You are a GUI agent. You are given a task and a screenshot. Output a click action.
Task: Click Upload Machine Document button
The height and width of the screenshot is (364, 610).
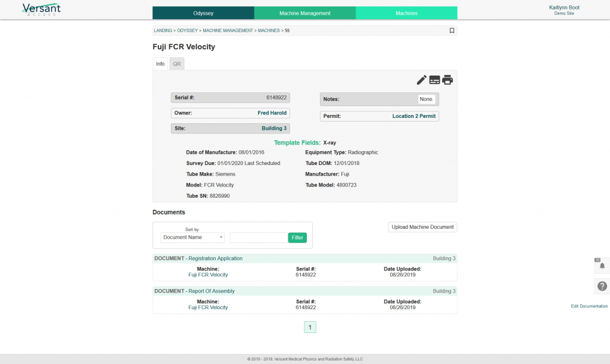coord(422,227)
